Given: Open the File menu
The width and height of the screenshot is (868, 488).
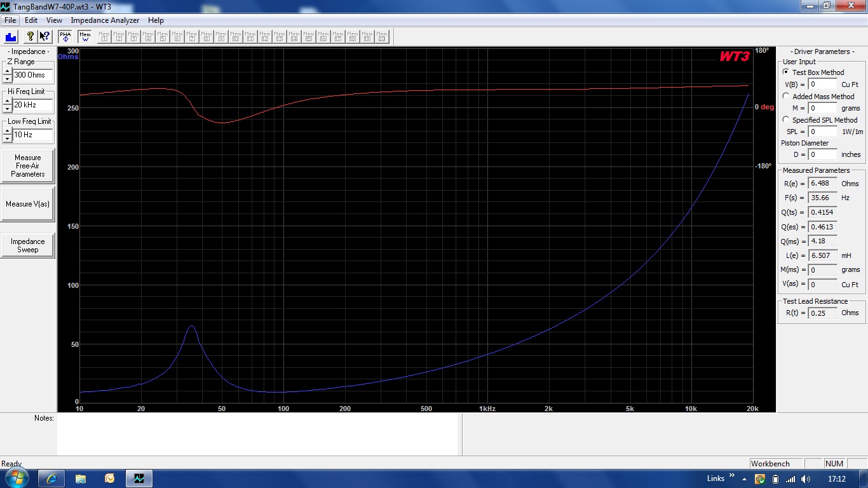Looking at the screenshot, I should click(x=10, y=20).
